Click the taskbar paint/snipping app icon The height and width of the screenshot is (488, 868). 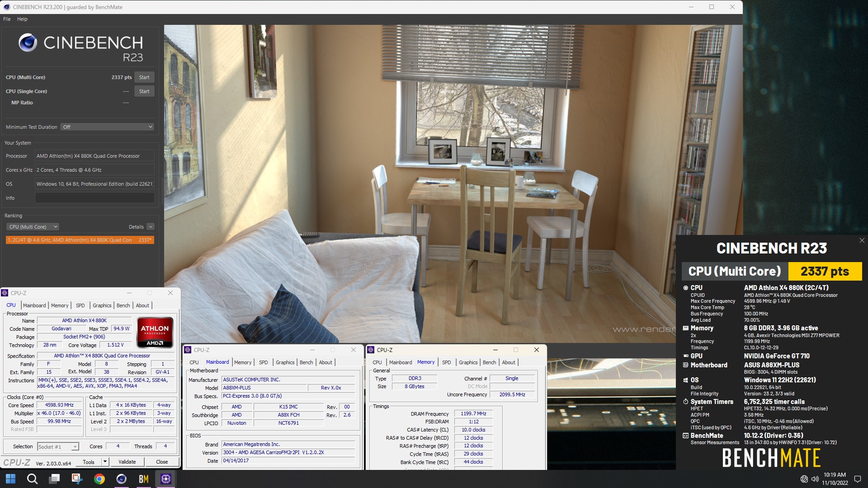(x=77, y=479)
